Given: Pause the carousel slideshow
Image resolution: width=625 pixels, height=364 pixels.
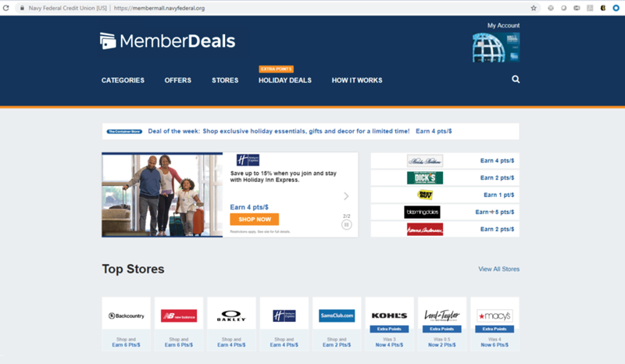Looking at the screenshot, I should (x=346, y=225).
